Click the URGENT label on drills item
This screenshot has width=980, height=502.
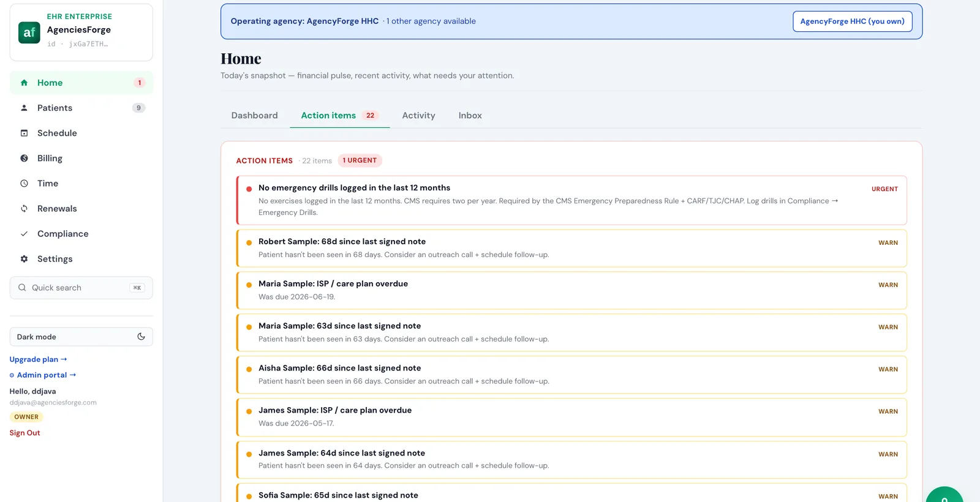[884, 189]
